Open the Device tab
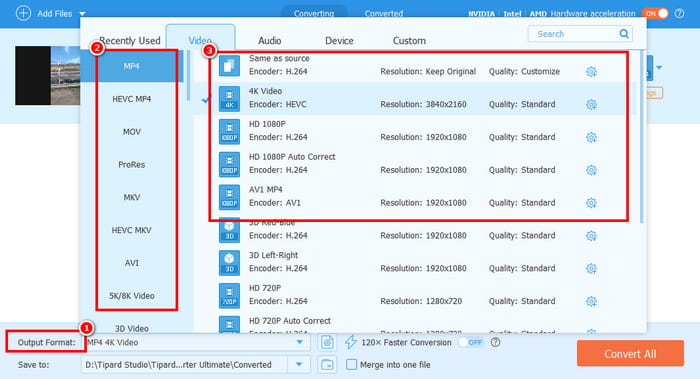 339,41
